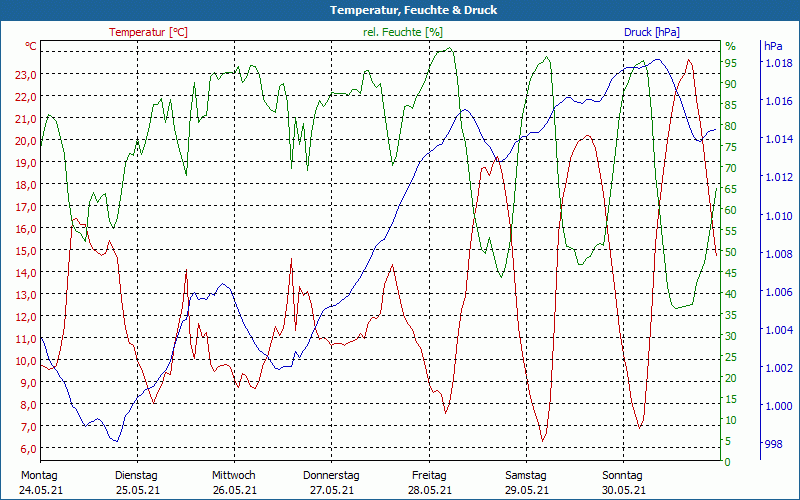The image size is (800, 500).
Task: Select the red Temperatur [°C] legend label
Action: tap(148, 32)
